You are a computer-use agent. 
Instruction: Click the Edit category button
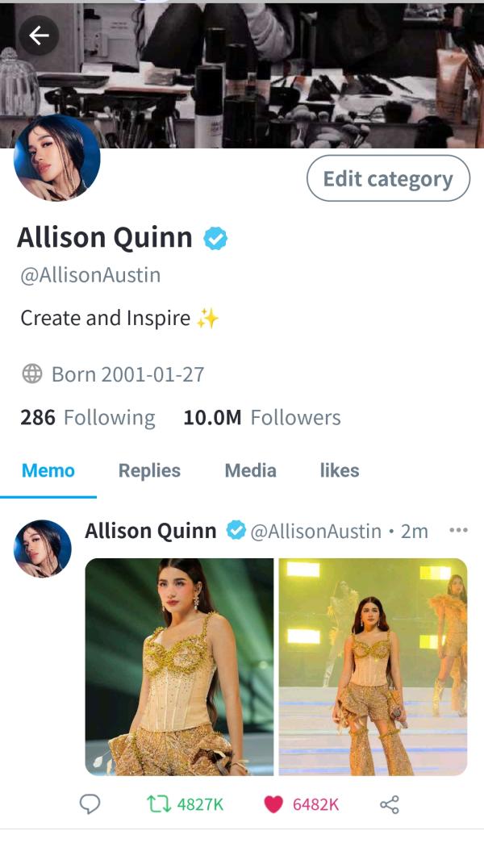click(388, 179)
